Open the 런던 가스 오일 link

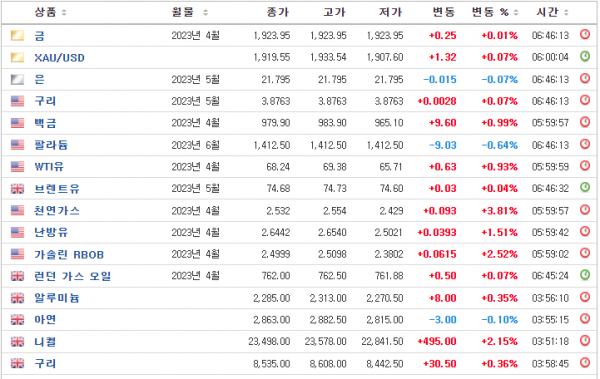click(x=73, y=276)
